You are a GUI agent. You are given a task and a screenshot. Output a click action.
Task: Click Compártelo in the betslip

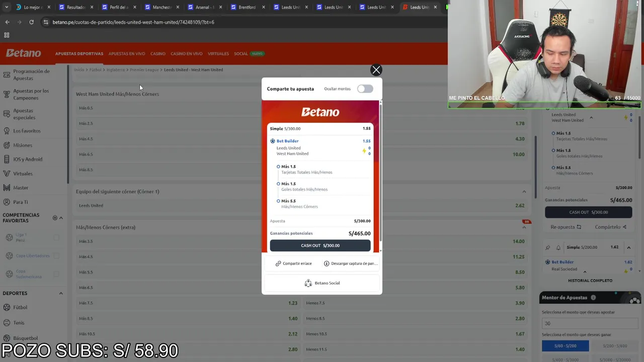[610, 227]
